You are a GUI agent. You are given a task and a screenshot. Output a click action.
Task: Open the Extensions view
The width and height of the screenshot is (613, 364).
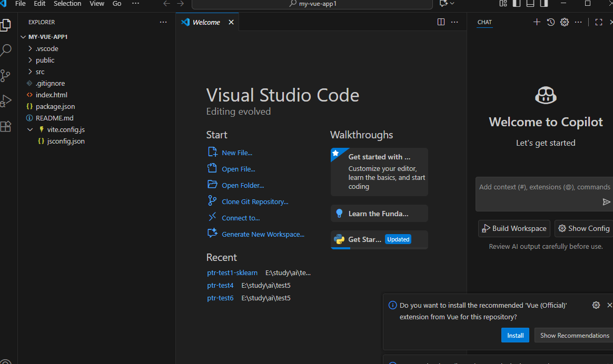[5, 126]
